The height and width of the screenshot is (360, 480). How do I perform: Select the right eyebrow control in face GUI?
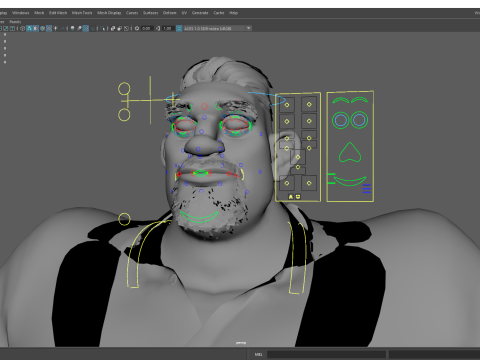(360, 100)
